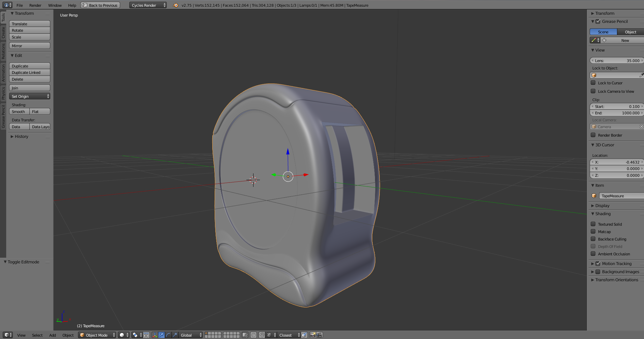Select the translate manipulator arrow icon
This screenshot has width=644, height=339.
pyautogui.click(x=161, y=335)
